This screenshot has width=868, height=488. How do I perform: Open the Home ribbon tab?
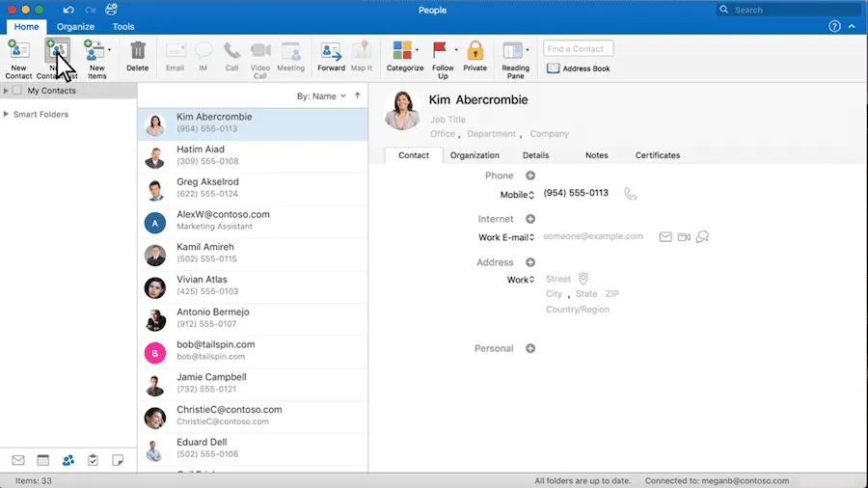point(26,27)
